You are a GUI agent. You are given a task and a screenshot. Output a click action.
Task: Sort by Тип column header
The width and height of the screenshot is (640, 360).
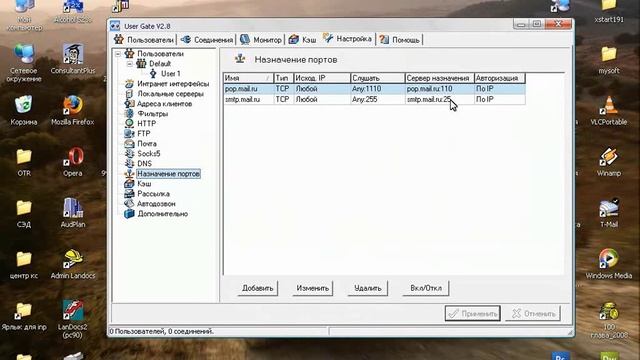(x=283, y=78)
